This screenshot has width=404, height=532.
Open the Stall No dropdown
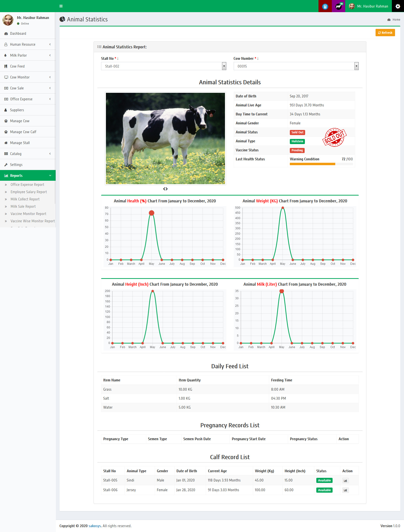pyautogui.click(x=163, y=66)
